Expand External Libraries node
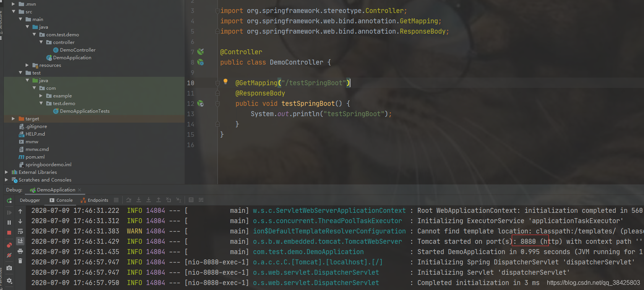Screen dimensions: 644x290 click(6, 172)
